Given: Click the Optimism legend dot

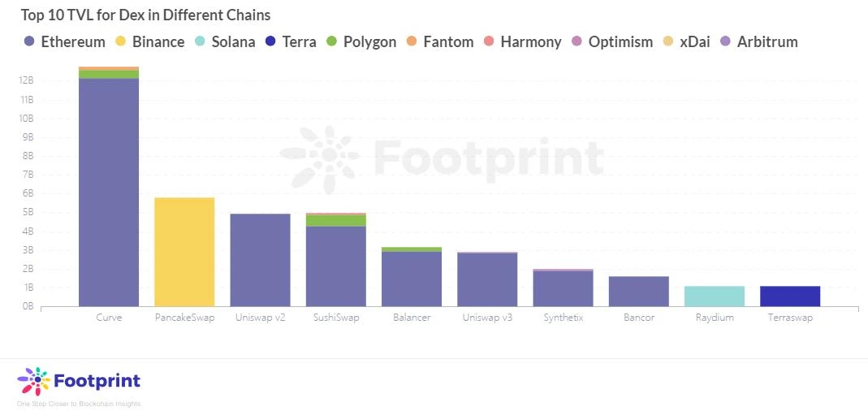Looking at the screenshot, I should (x=577, y=41).
